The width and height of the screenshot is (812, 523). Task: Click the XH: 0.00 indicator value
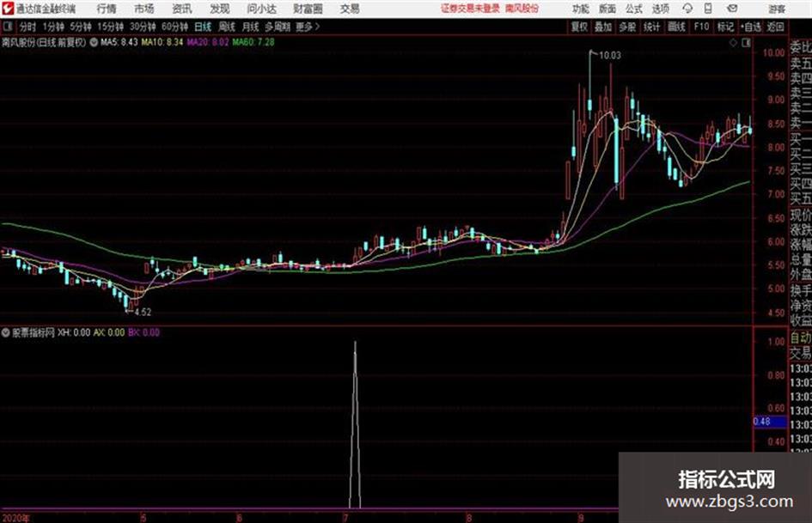point(74,332)
